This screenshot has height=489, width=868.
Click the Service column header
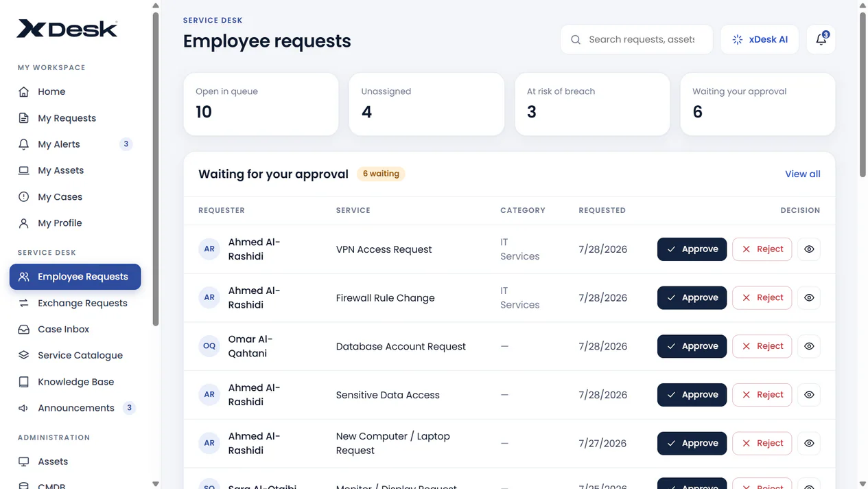pos(353,210)
